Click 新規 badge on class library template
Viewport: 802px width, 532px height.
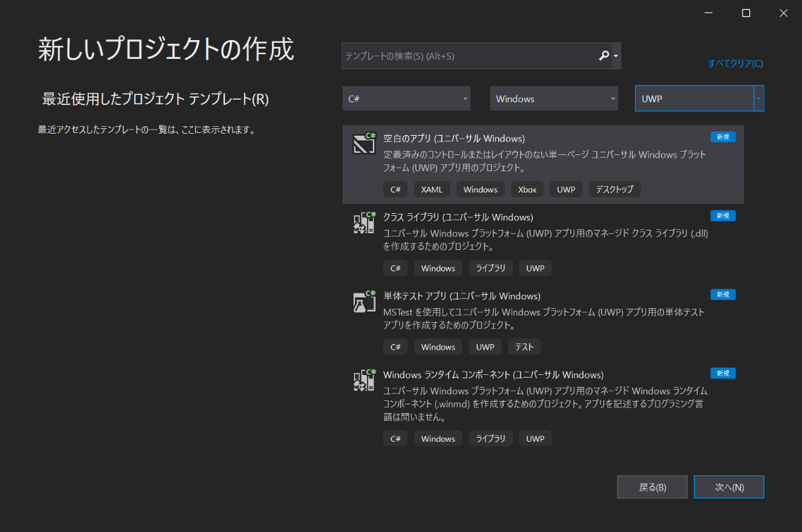click(x=723, y=216)
